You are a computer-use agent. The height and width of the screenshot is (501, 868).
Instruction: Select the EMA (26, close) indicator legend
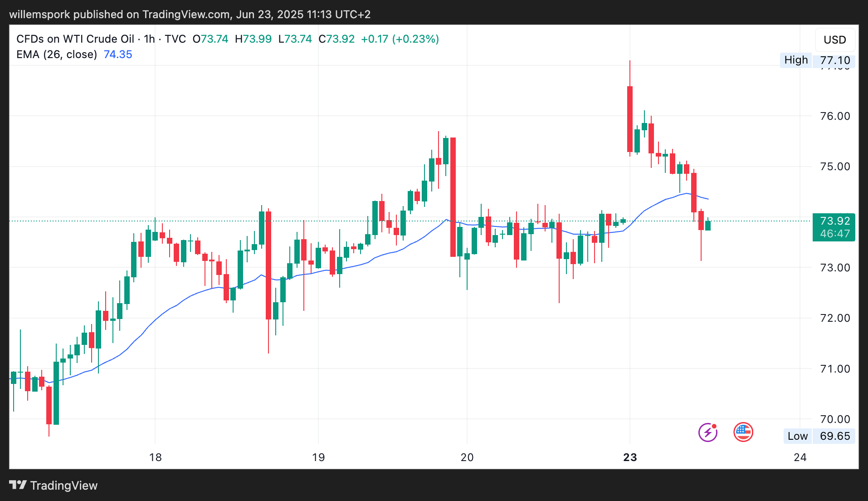tap(57, 54)
